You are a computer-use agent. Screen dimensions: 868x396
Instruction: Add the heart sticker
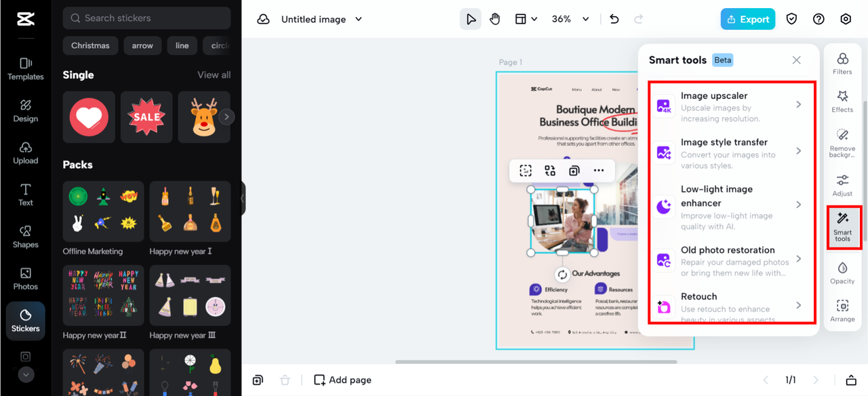tap(89, 117)
